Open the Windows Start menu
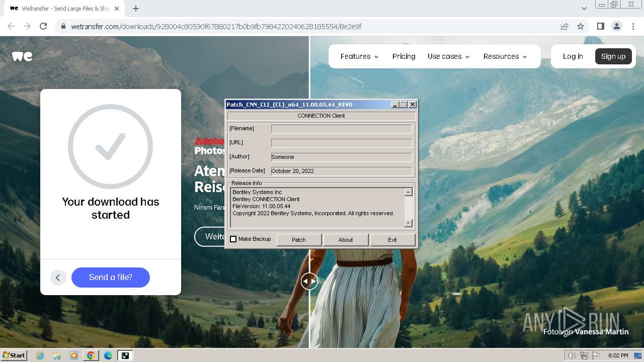644x362 pixels. tap(14, 355)
